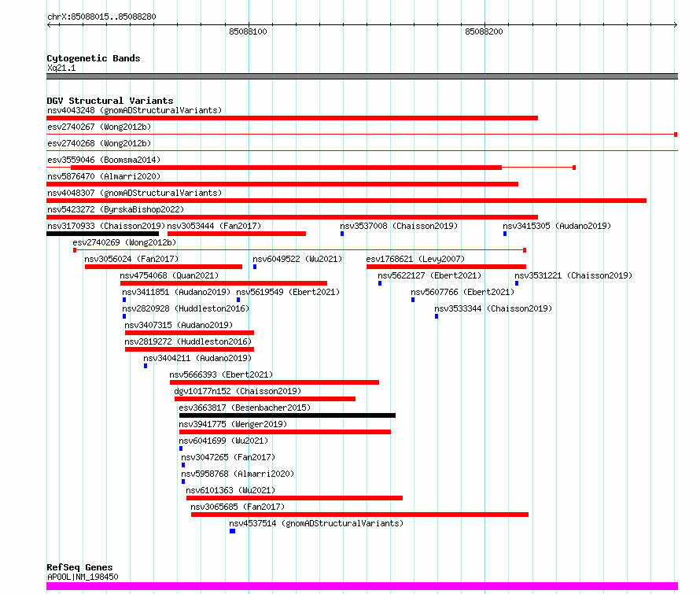Click the blue nsv5958768 (Almarri2020) marker
700x594 pixels.
[183, 481]
